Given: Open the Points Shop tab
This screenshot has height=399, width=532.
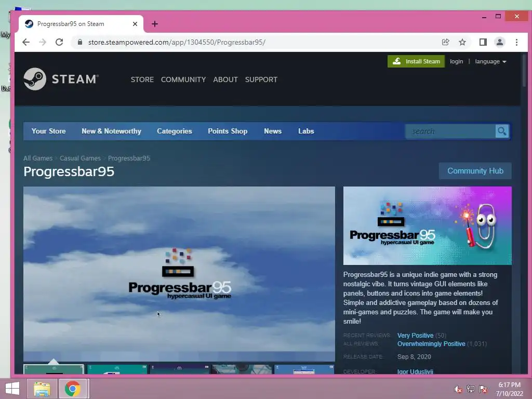Looking at the screenshot, I should point(228,131).
